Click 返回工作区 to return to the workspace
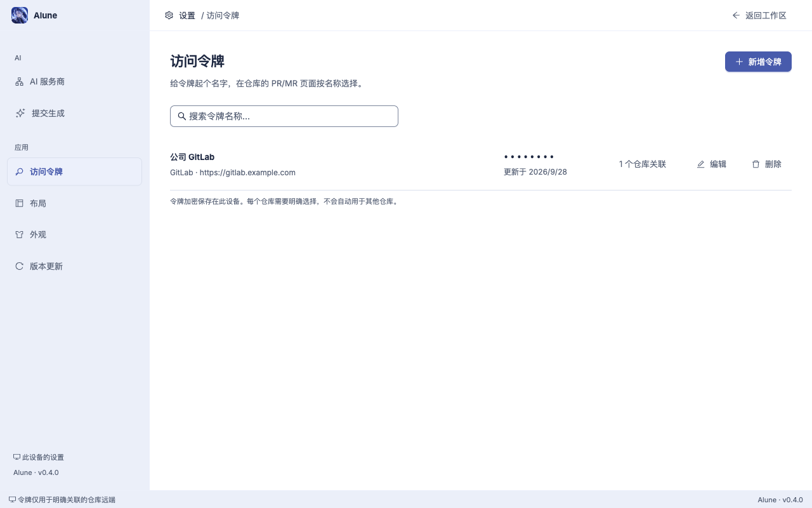This screenshot has width=812, height=508. (x=759, y=15)
